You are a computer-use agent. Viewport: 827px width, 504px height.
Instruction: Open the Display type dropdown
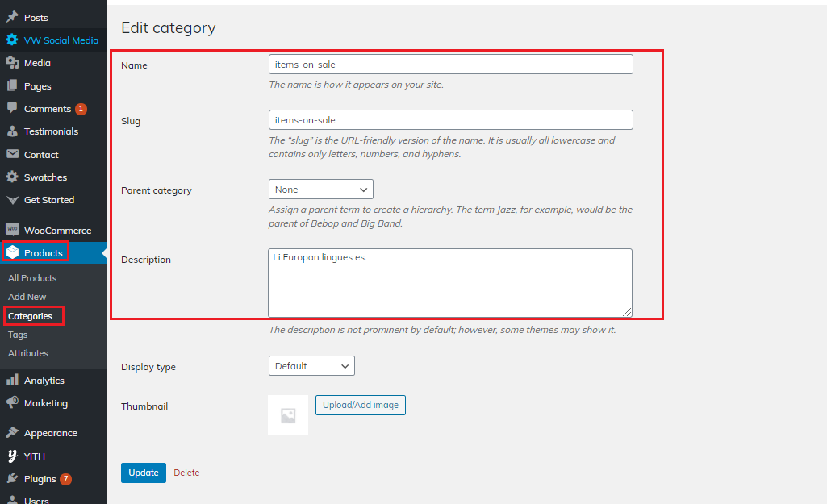(311, 366)
